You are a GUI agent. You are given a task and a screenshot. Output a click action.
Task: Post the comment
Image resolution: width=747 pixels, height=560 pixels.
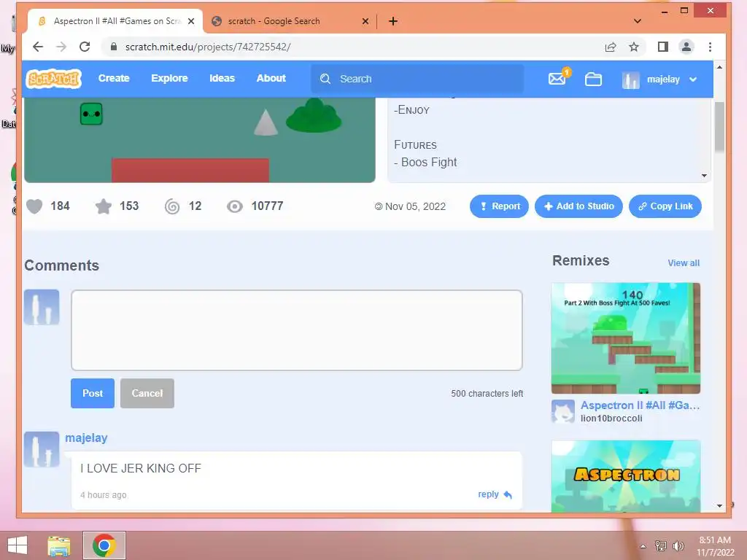(93, 393)
